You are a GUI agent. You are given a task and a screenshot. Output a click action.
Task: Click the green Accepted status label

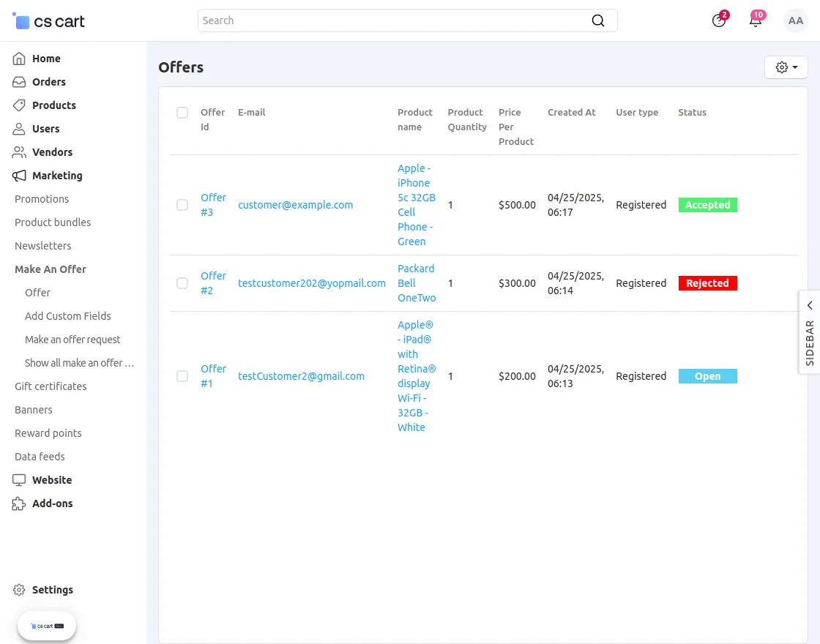707,205
